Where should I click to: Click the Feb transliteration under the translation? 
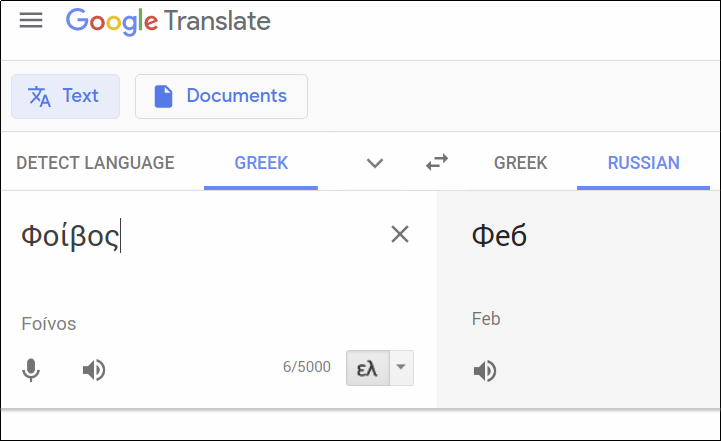coord(486,319)
